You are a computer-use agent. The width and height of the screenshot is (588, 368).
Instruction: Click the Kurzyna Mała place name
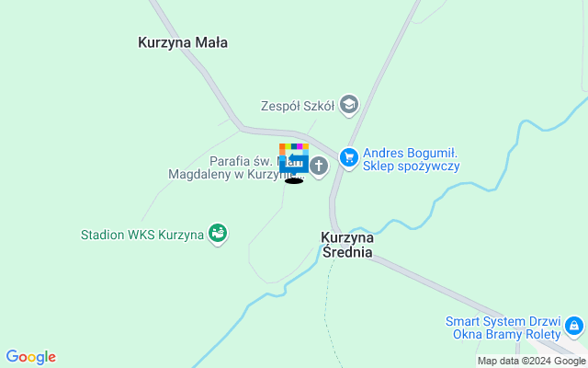click(183, 42)
